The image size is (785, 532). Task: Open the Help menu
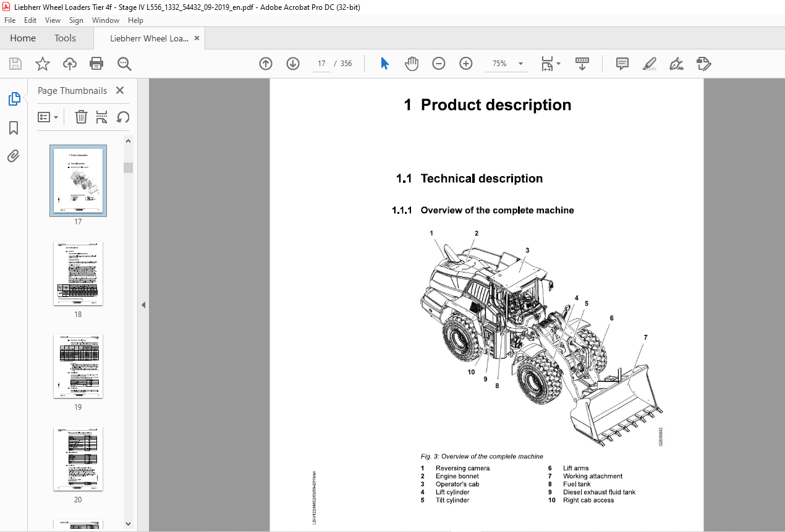click(x=135, y=20)
